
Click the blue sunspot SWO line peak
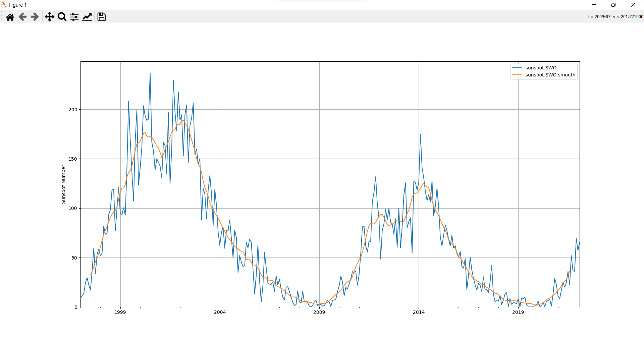[151, 73]
